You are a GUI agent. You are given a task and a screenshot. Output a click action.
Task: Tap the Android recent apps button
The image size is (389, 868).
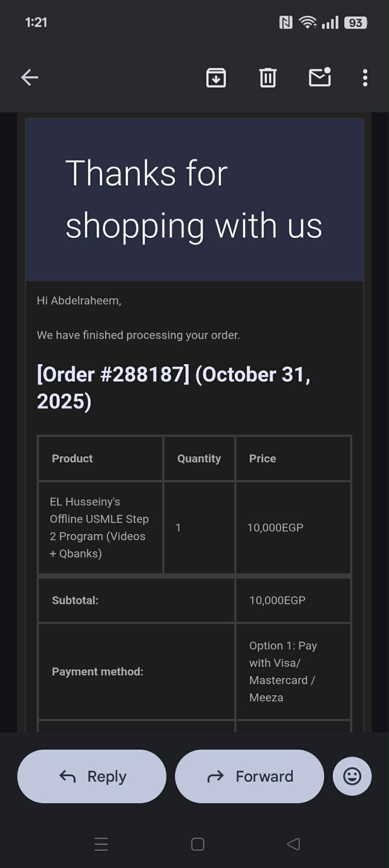[101, 844]
